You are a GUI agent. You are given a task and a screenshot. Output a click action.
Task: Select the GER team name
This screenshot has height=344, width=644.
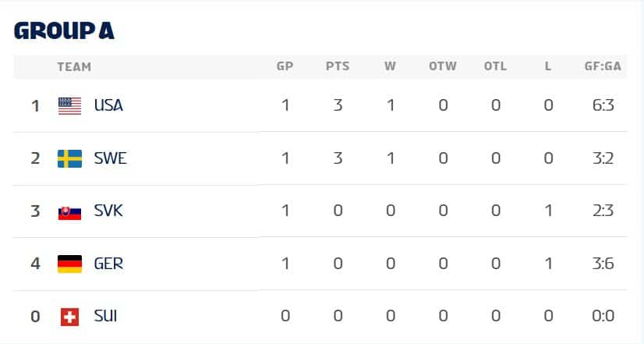coord(108,264)
